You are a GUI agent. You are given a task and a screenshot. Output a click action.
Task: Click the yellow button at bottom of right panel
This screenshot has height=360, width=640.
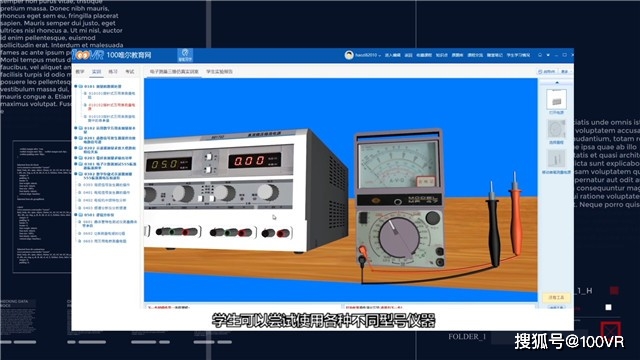click(x=556, y=298)
